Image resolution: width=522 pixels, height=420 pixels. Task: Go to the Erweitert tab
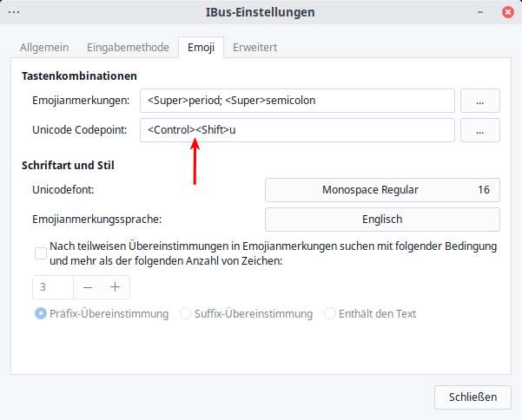pos(255,48)
